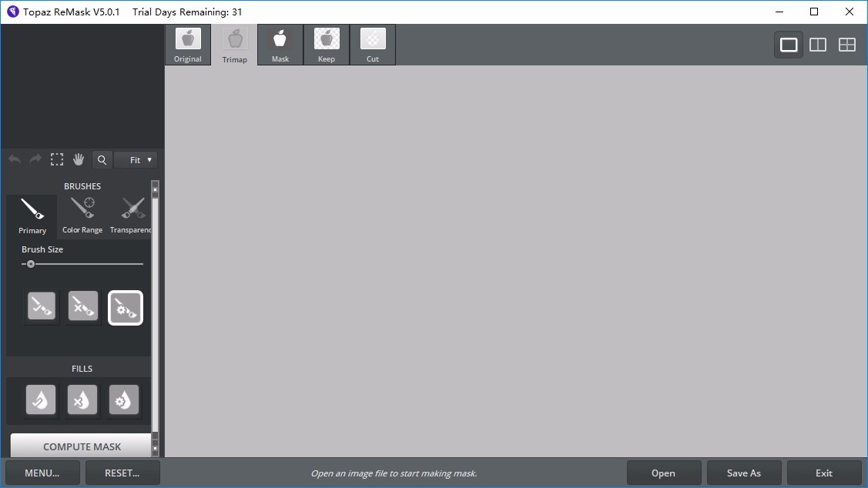Select the Color Range brush
This screenshot has height=488, width=868.
[82, 216]
